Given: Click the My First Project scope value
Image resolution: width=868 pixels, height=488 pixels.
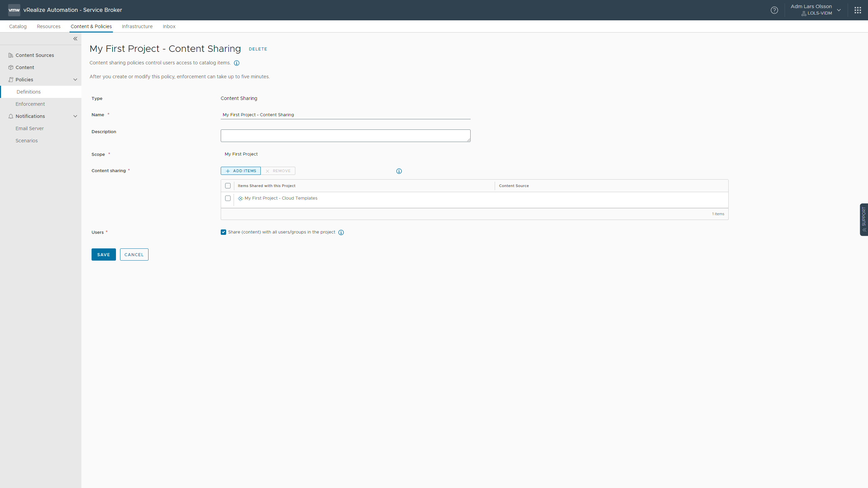Looking at the screenshot, I should tap(241, 154).
